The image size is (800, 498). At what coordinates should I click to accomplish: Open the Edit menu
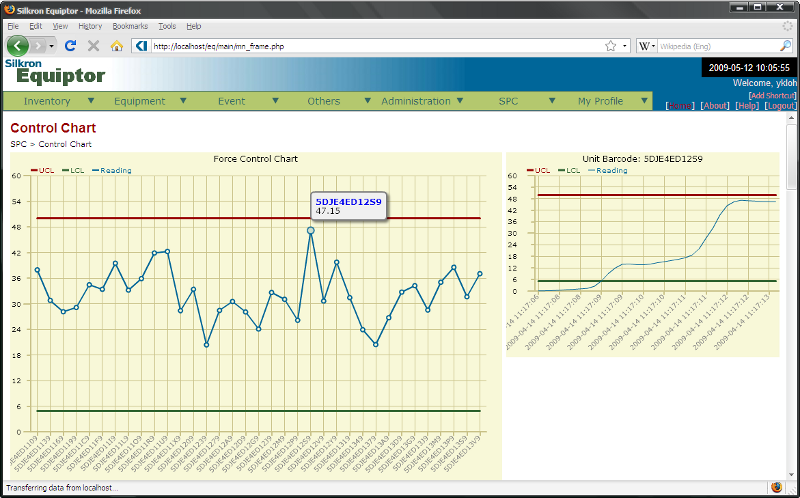point(36,26)
